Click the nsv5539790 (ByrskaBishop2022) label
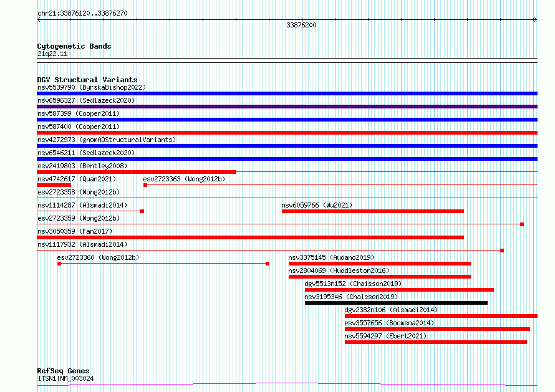 tap(92, 87)
